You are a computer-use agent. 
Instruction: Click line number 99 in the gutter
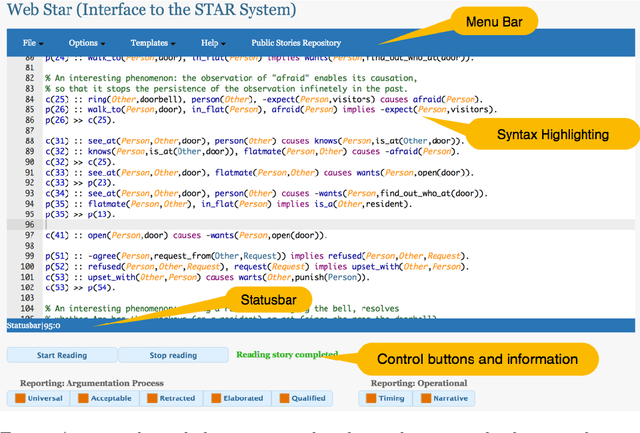click(26, 255)
